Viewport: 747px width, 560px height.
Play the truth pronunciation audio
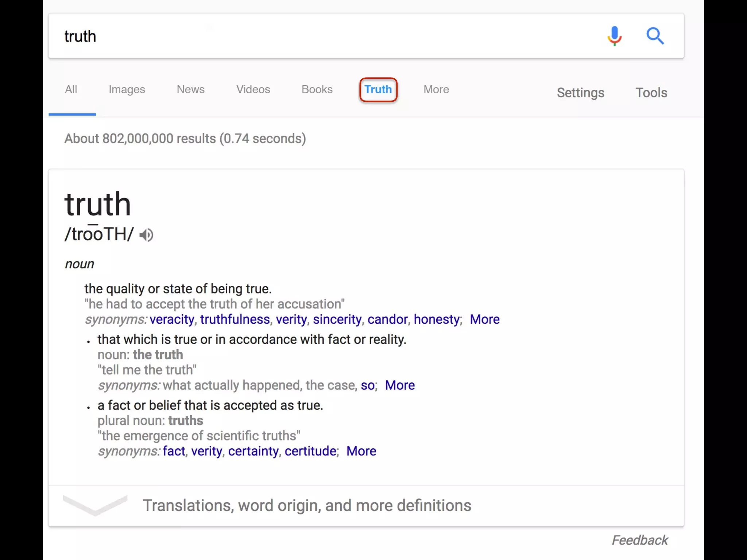pos(147,235)
